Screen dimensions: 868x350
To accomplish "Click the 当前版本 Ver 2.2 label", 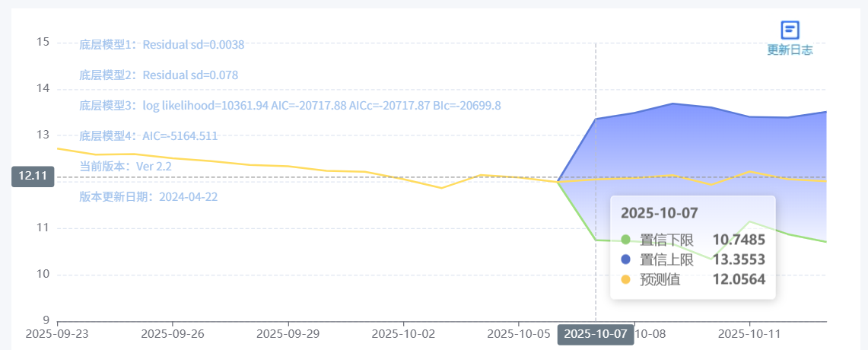I will (x=125, y=166).
